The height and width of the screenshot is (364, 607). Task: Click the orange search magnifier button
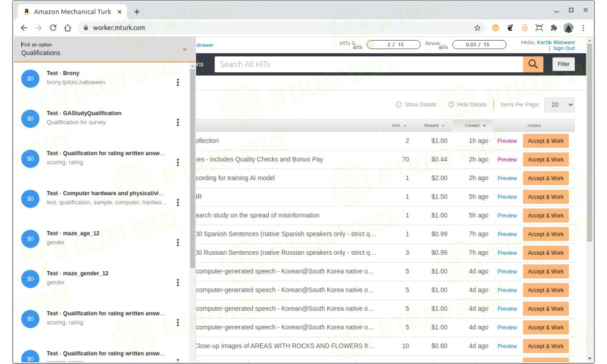click(x=533, y=64)
